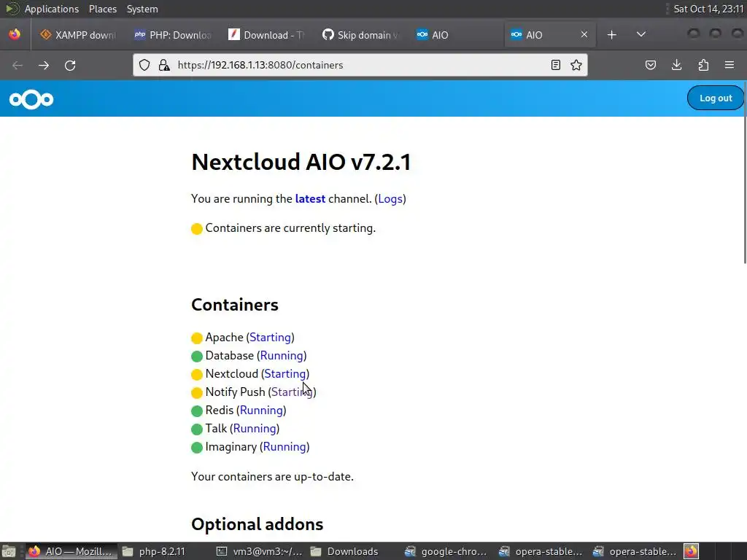Open Redis Running log link

click(x=261, y=410)
